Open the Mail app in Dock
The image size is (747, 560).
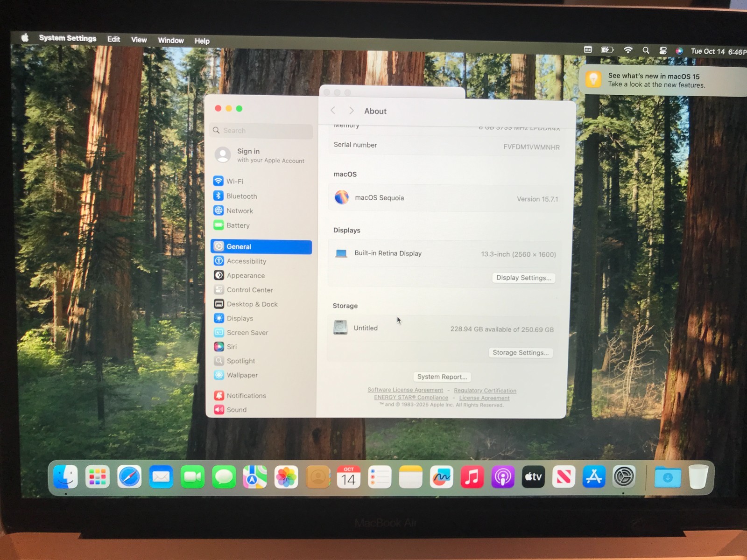161,477
